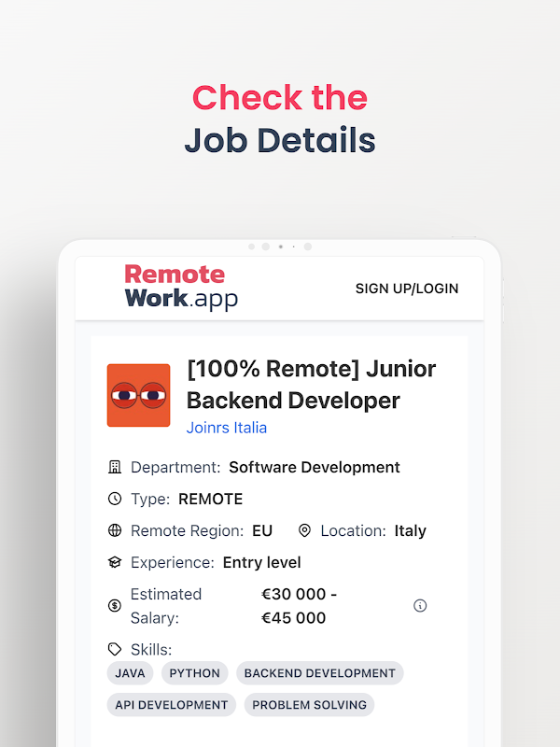The width and height of the screenshot is (560, 747).
Task: Click the globe icon for Remote Region
Action: point(115,530)
